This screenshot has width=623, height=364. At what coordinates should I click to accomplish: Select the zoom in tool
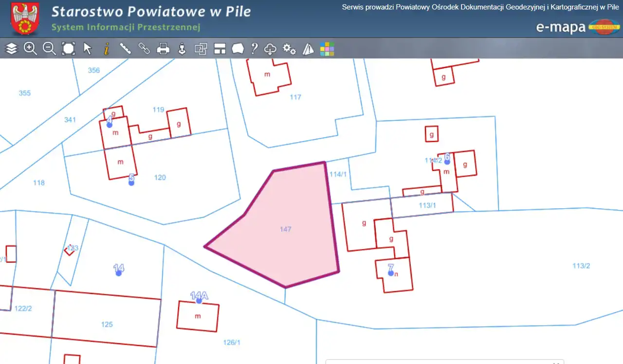pos(30,49)
